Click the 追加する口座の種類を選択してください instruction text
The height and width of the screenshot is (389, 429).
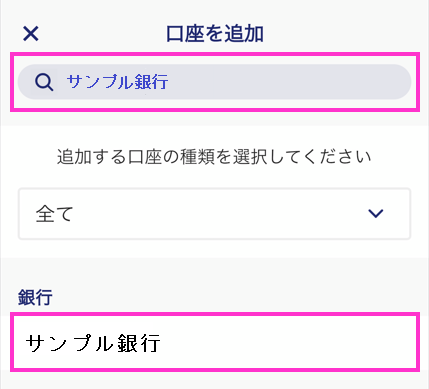[x=214, y=157]
